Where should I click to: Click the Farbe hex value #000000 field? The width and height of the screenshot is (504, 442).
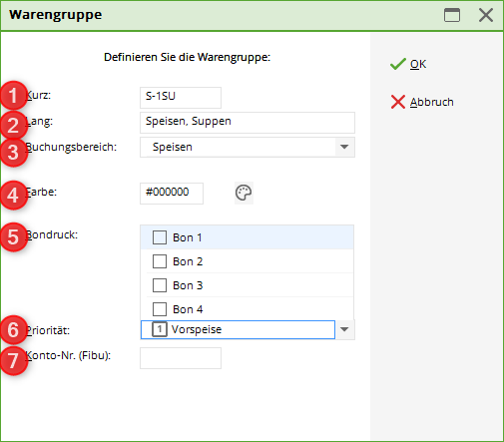[172, 193]
